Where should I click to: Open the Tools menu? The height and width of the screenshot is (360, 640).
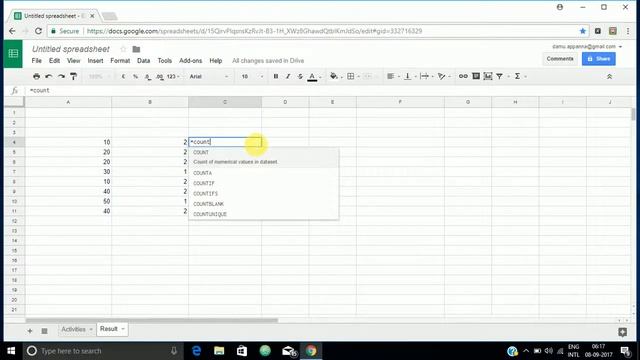164,61
